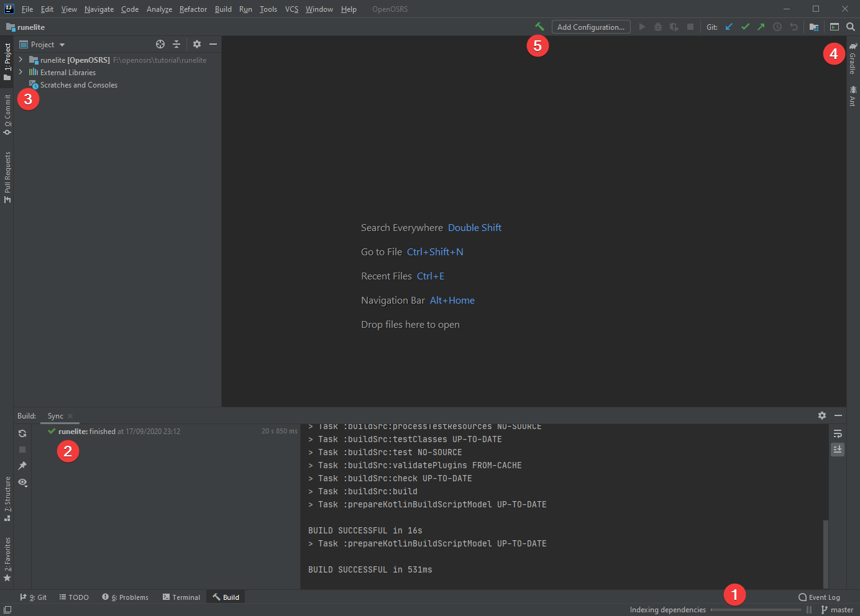Click the green Build Project hammer icon

pos(539,27)
